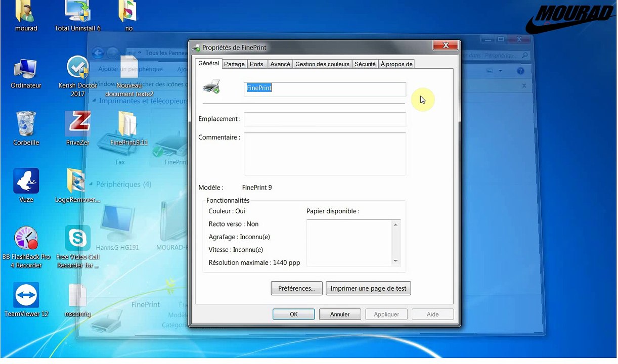The image size is (618, 364).
Task: Open LogoRemover desktop shortcut
Action: click(77, 186)
